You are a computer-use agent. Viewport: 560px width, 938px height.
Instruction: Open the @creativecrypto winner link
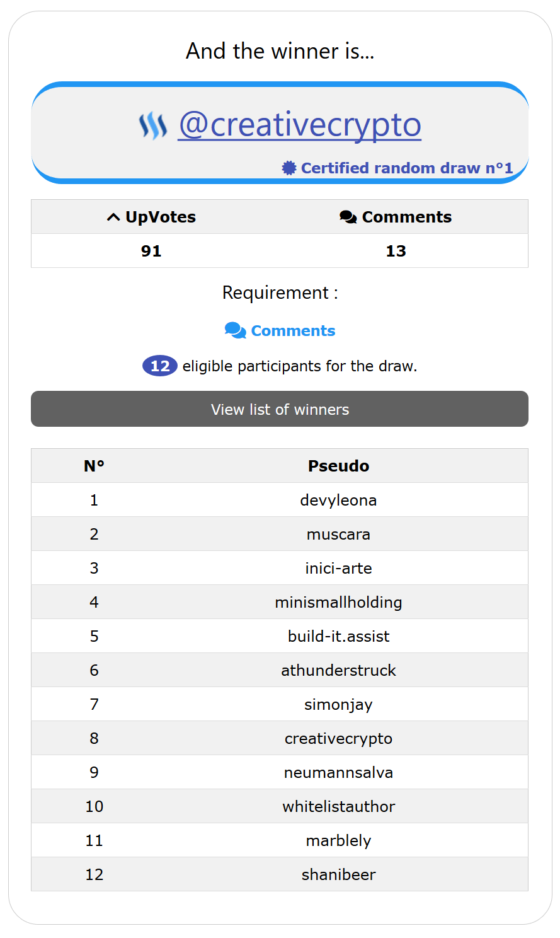click(x=300, y=125)
